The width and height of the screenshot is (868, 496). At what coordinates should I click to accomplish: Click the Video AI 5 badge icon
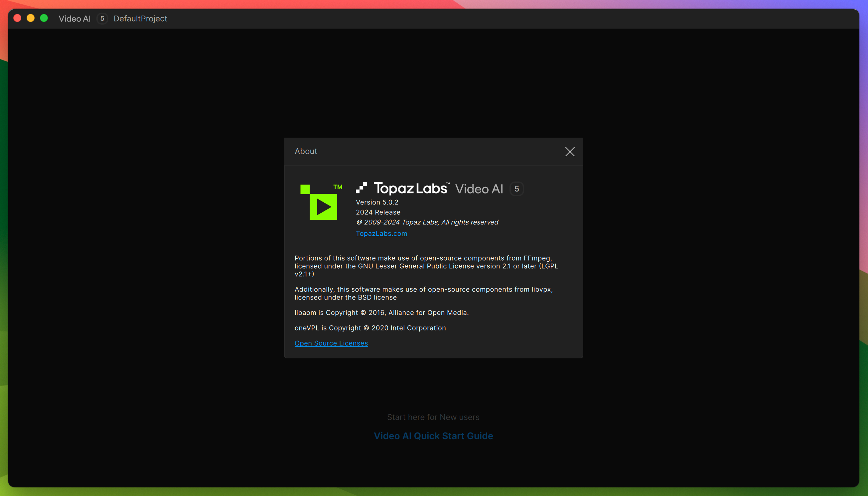point(516,189)
